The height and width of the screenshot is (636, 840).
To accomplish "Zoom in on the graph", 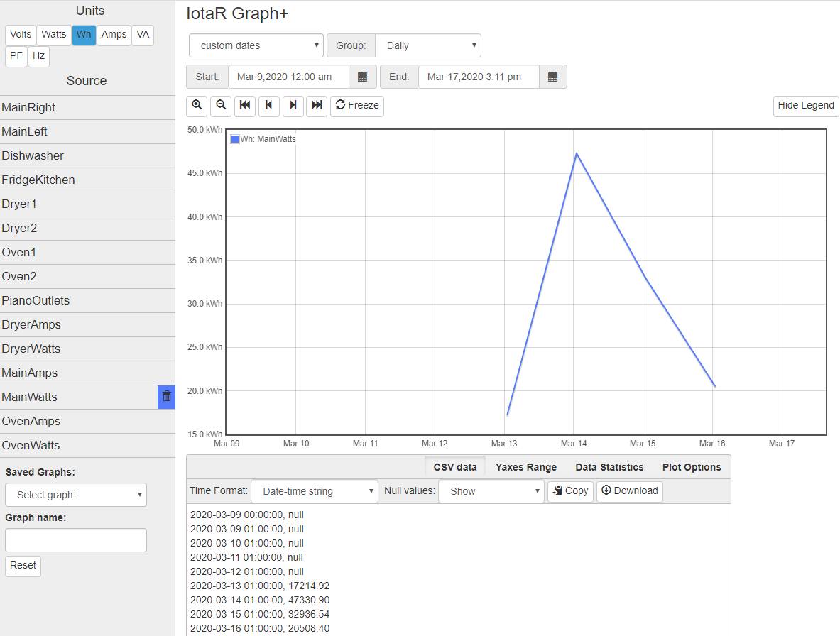I will [x=197, y=106].
